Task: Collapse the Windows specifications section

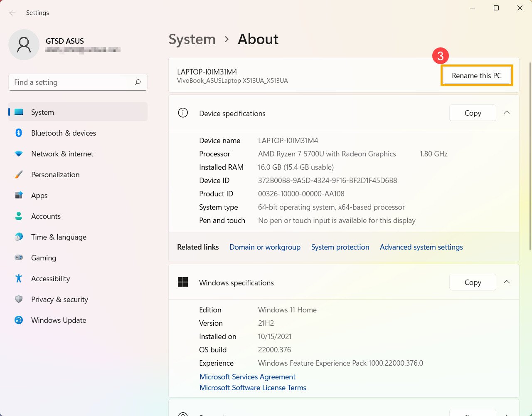Action: (507, 282)
